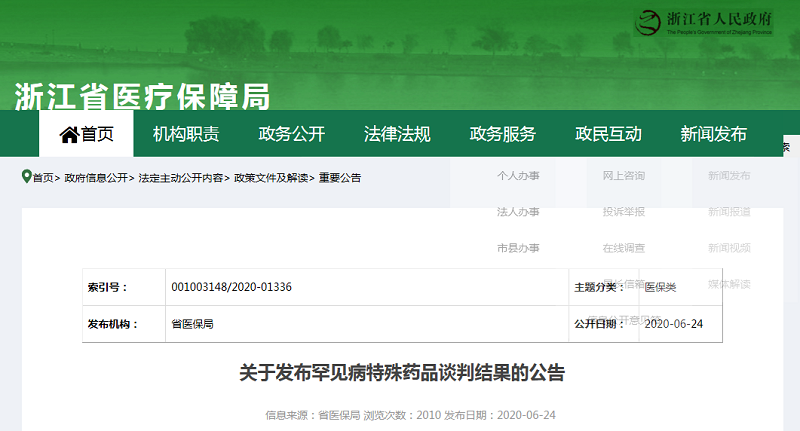The height and width of the screenshot is (431, 800).
Task: Select 新闻发布 submenu item in dropdown
Action: [729, 175]
